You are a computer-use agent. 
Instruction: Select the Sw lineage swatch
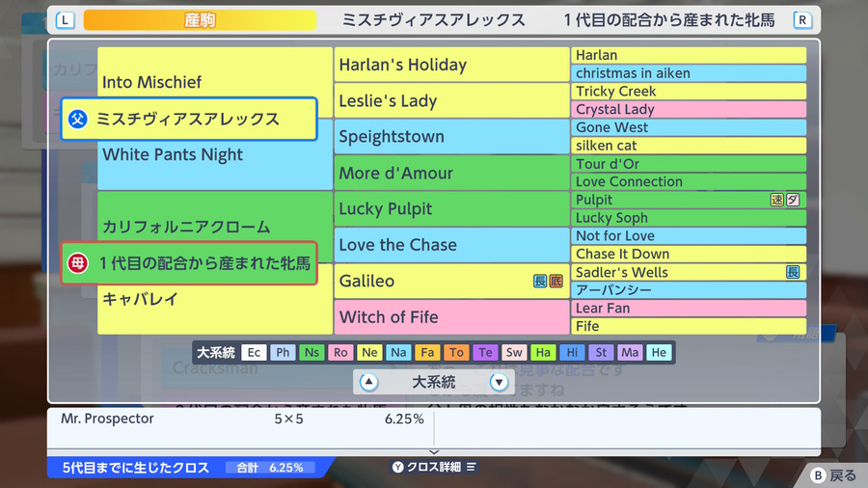(x=514, y=352)
